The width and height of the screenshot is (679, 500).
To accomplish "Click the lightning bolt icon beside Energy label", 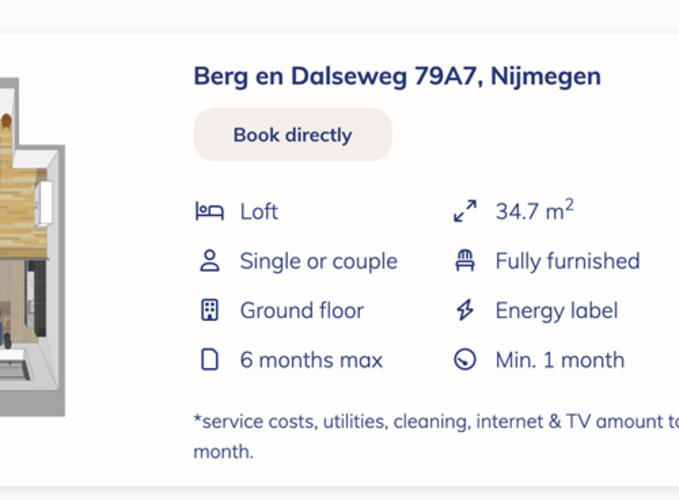I will coord(465,311).
